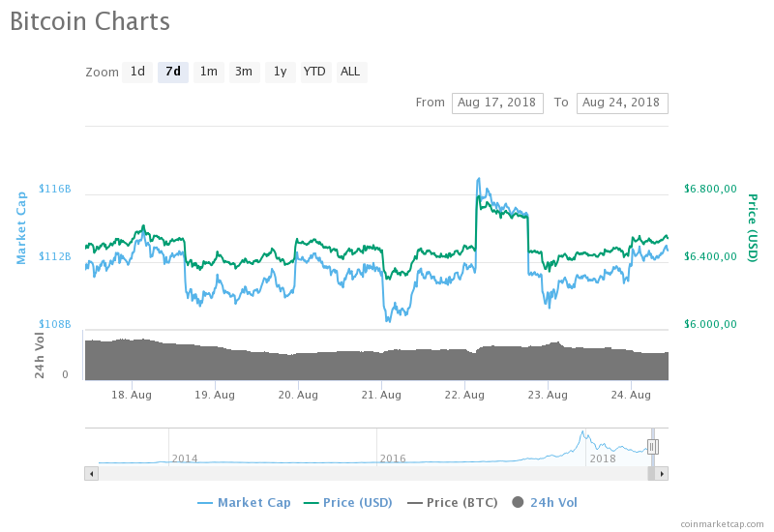Image resolution: width=774 pixels, height=532 pixels.
Task: Toggle the Market Cap series in legend
Action: click(x=244, y=502)
